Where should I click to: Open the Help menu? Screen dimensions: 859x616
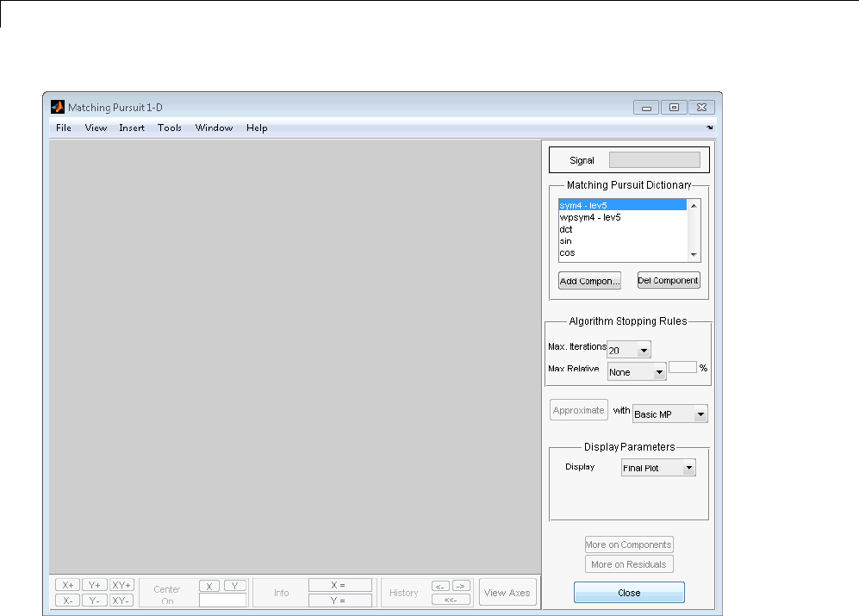tap(257, 128)
